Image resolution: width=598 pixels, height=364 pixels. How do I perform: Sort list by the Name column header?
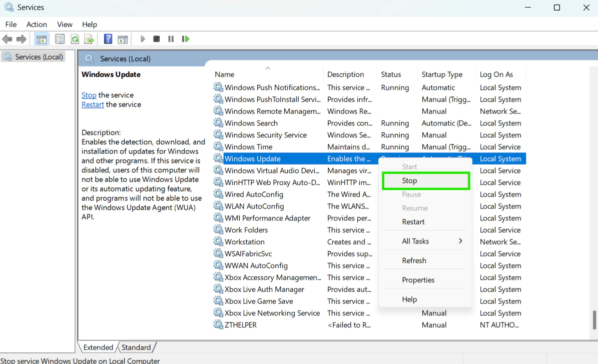(224, 74)
